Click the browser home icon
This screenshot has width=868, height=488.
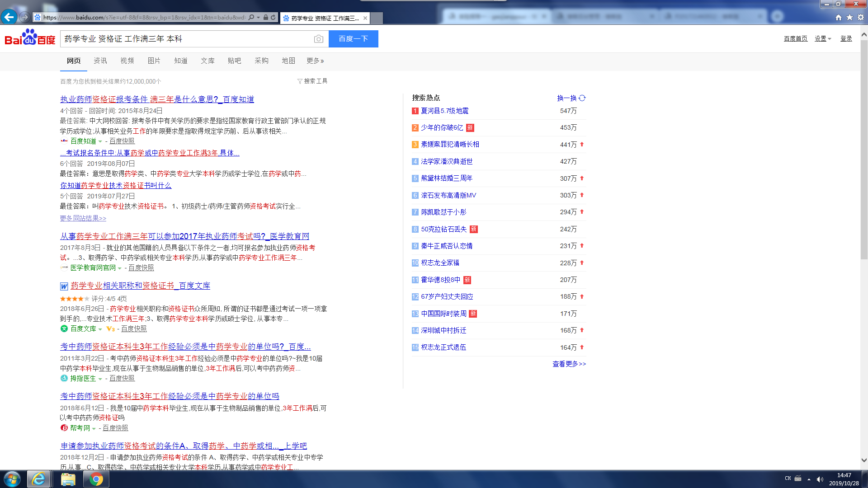[x=839, y=18]
